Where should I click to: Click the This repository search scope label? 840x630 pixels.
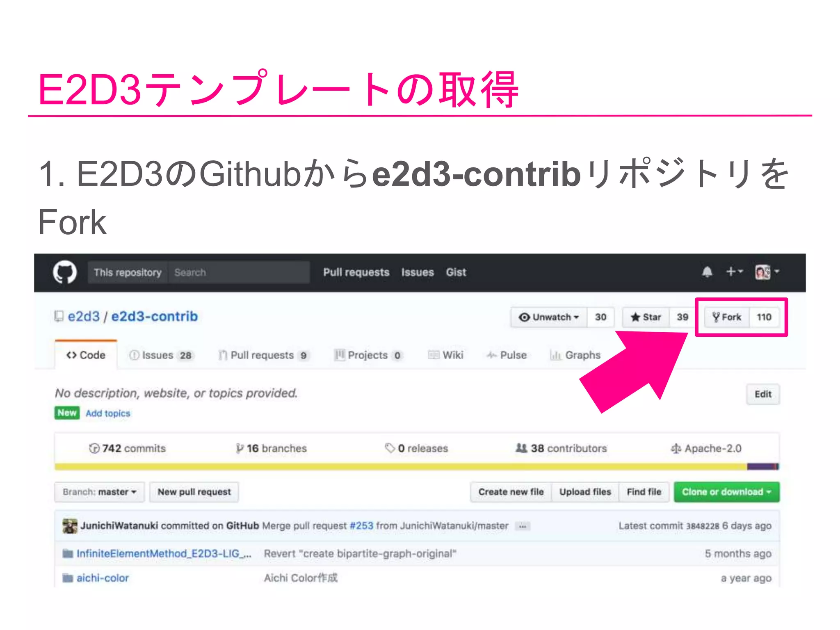[x=128, y=272]
